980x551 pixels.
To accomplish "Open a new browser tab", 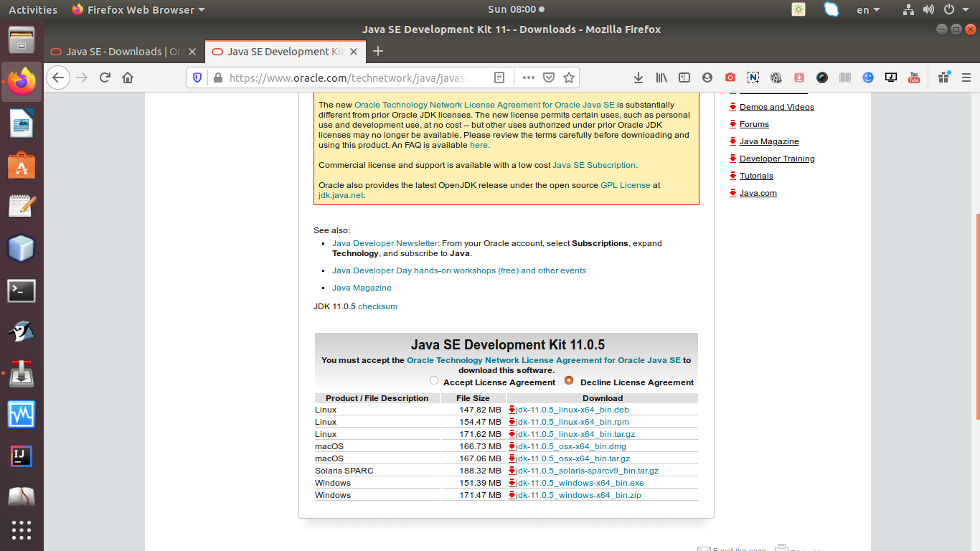I will [379, 52].
